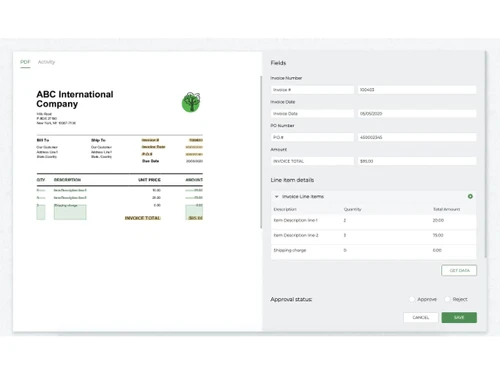
Task: Click the green highlighted amount box in PDF
Action: click(x=194, y=212)
